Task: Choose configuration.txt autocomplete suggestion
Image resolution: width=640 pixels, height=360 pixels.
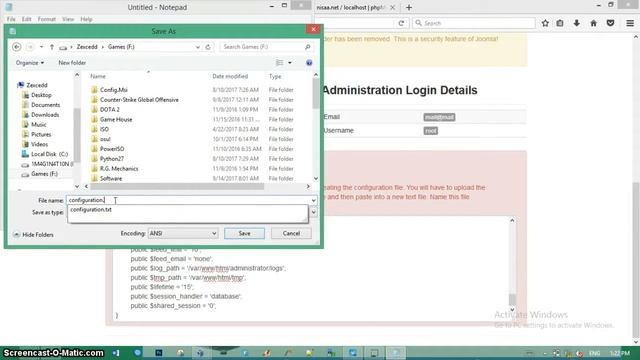Action: [91, 210]
